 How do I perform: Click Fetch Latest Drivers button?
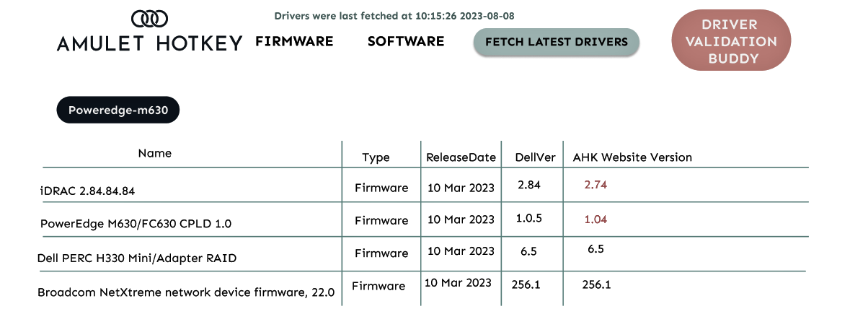coord(557,42)
